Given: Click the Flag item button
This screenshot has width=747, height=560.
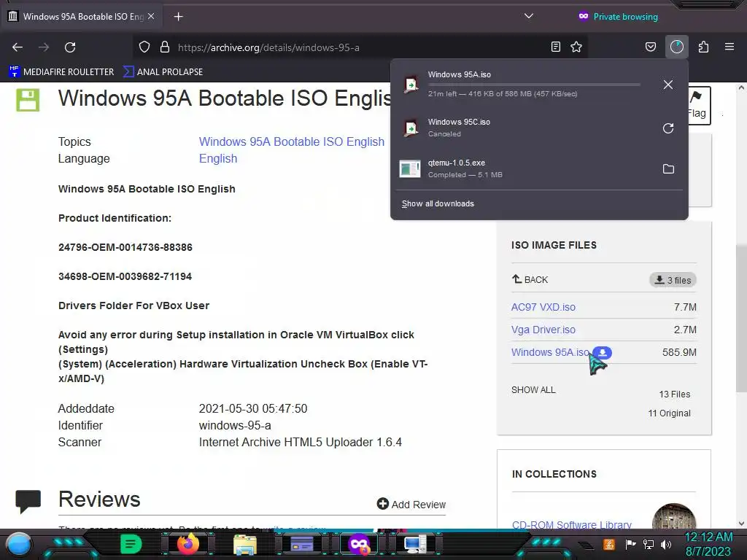Looking at the screenshot, I should 699,105.
